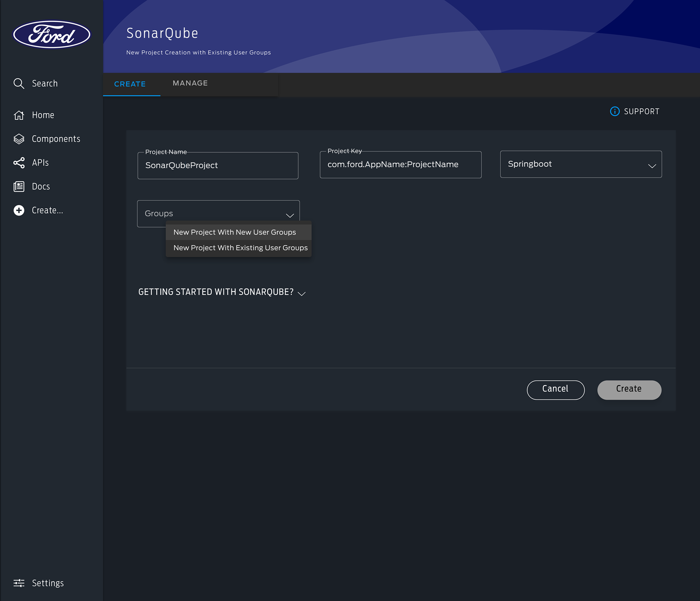
Task: Click the Support info icon
Action: point(615,111)
